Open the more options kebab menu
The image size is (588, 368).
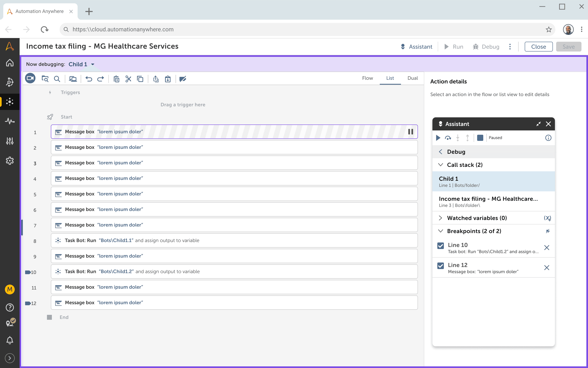[x=510, y=47]
